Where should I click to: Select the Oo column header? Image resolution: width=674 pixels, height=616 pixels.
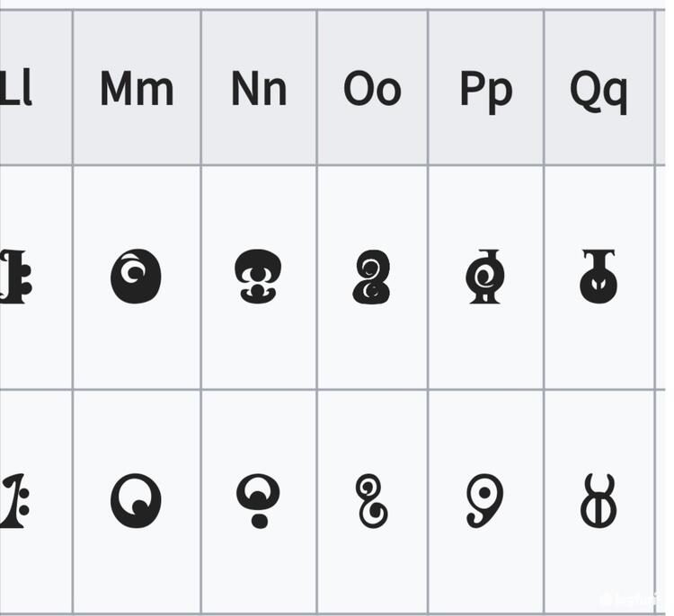(x=372, y=88)
